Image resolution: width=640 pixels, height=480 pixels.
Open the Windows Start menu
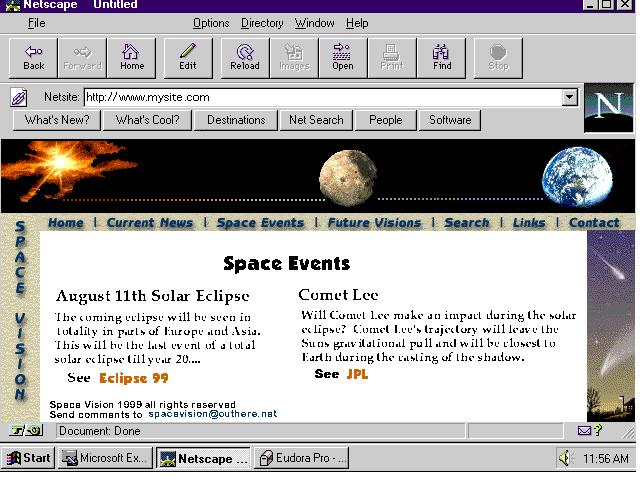coord(29,459)
